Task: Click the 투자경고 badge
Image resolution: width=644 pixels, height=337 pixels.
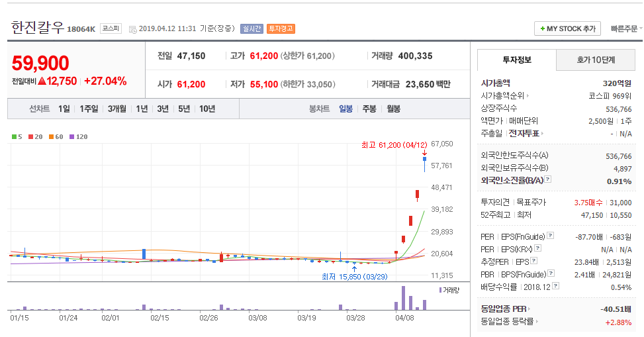Action: (281, 28)
